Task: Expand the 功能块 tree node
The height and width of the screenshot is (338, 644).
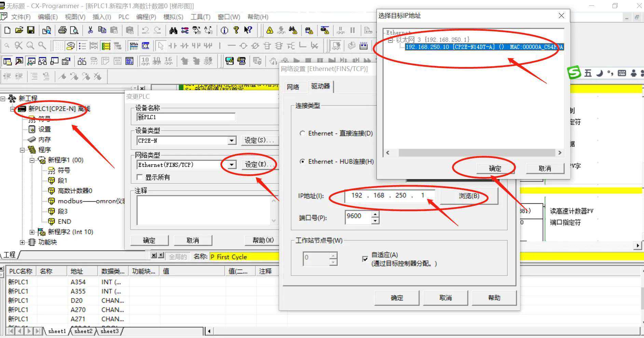Action: tap(22, 242)
